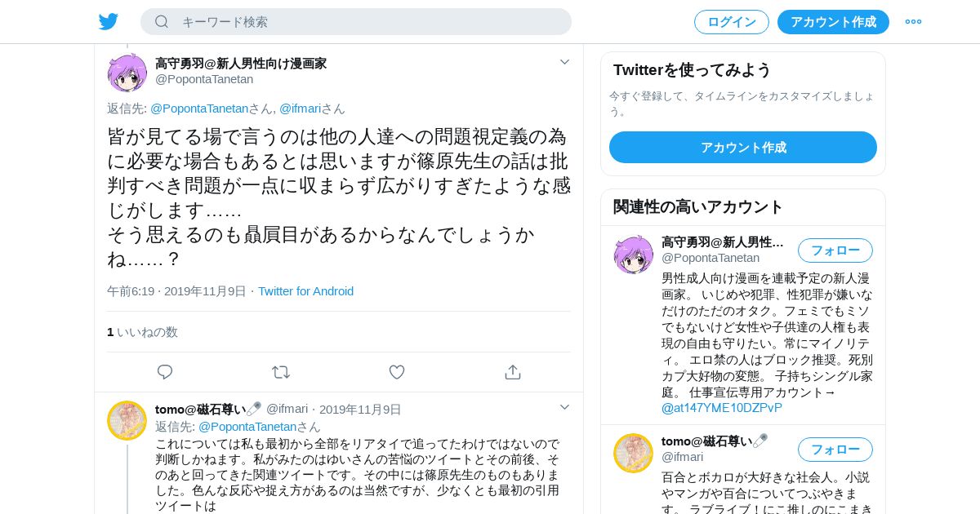The height and width of the screenshot is (514, 980).
Task: Expand tomo reply's chevron menu
Action: click(564, 407)
